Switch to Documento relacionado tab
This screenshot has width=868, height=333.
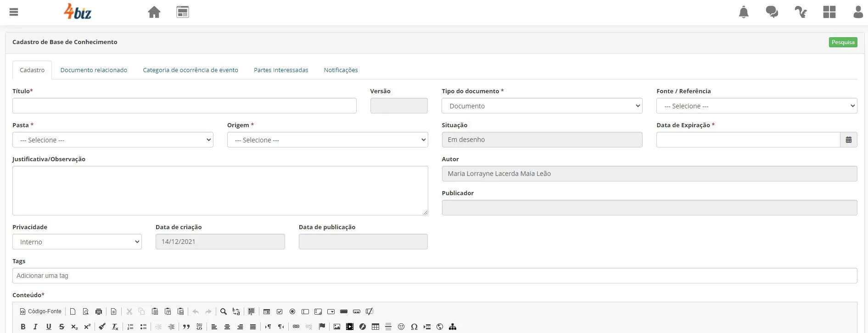(x=94, y=70)
